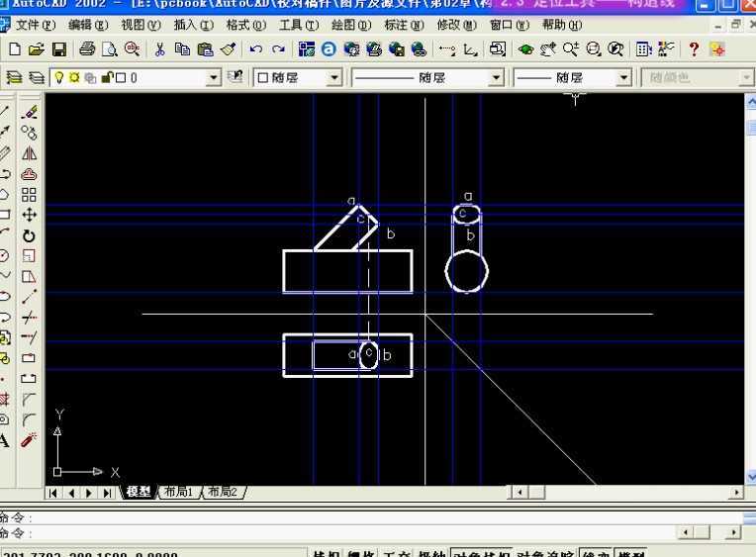756x557 pixels.
Task: Save the drawing with the floppy icon
Action: (x=58, y=49)
